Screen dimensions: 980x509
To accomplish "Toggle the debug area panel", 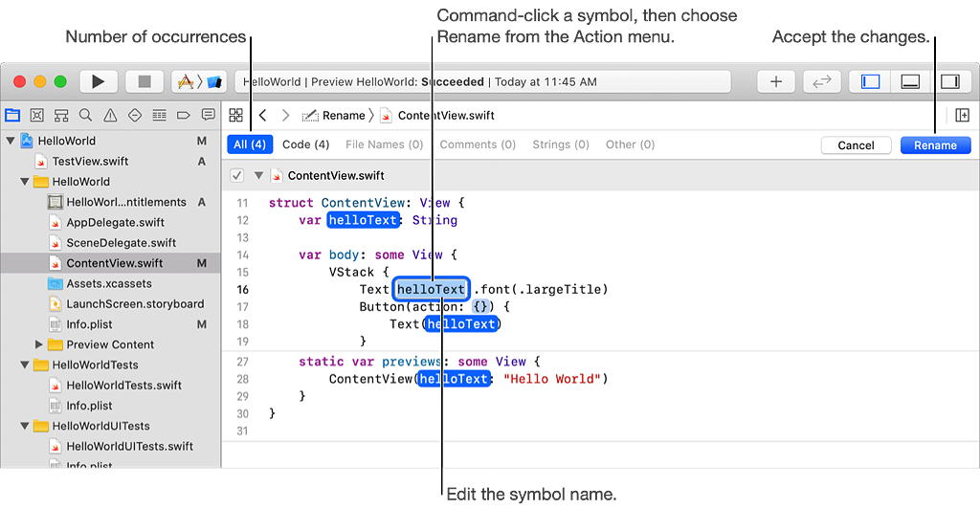I will point(910,82).
